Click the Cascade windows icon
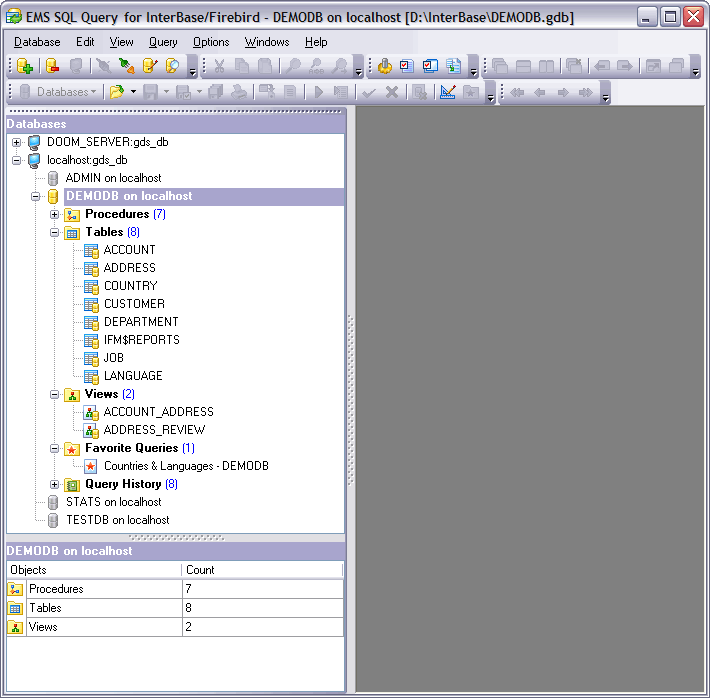710x698 pixels. [x=500, y=66]
